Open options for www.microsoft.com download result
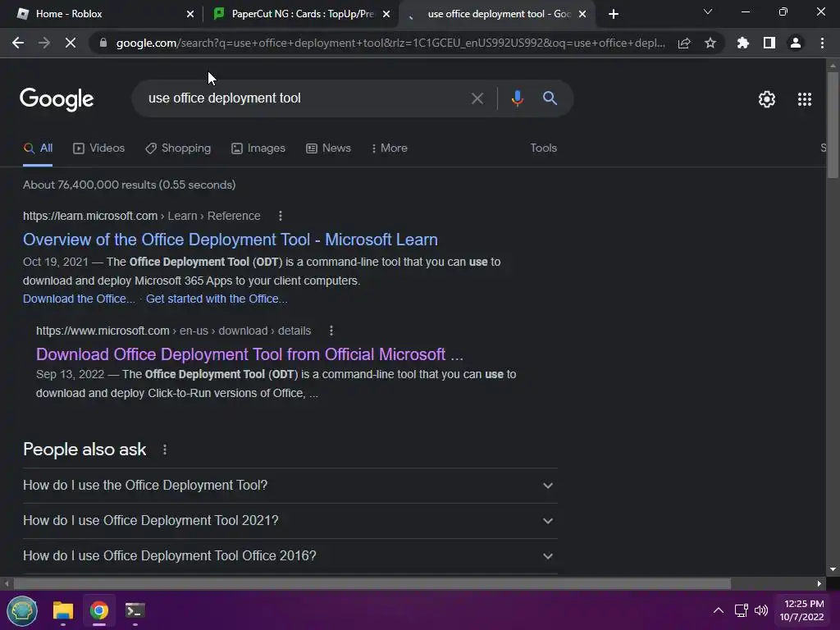The image size is (840, 630). click(331, 331)
